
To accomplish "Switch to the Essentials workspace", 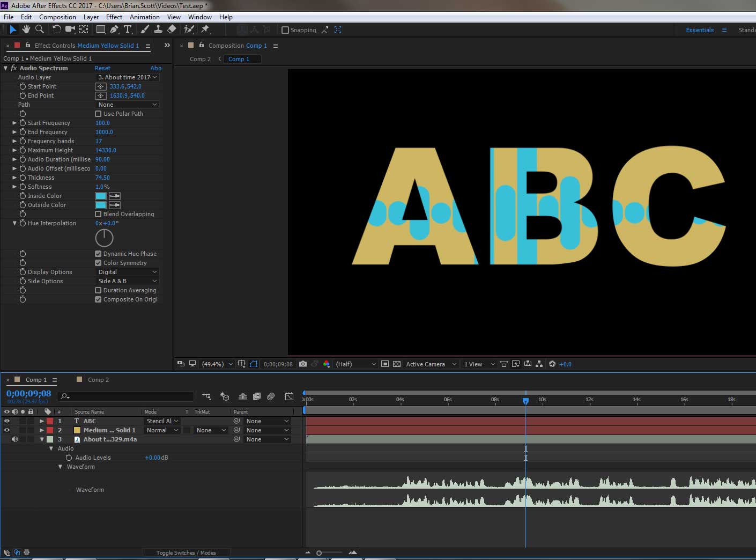I will click(x=700, y=30).
